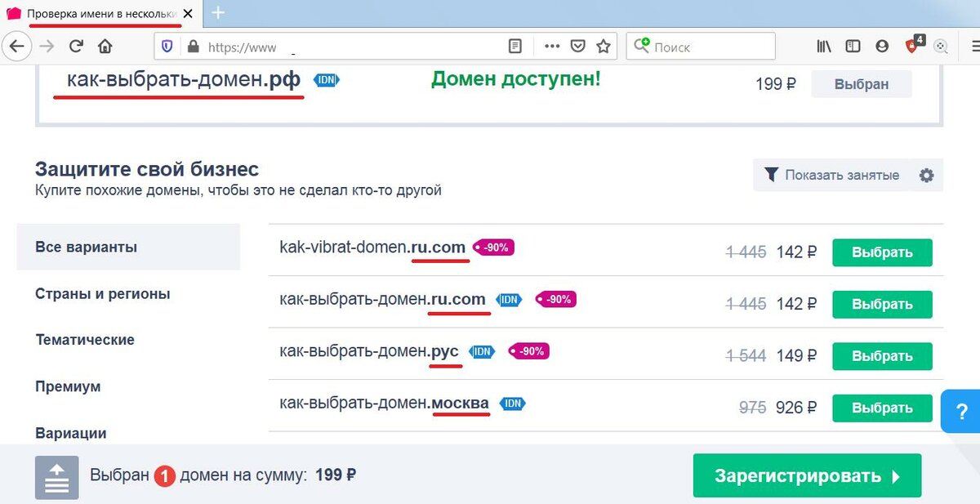Reload the current page

(x=76, y=47)
